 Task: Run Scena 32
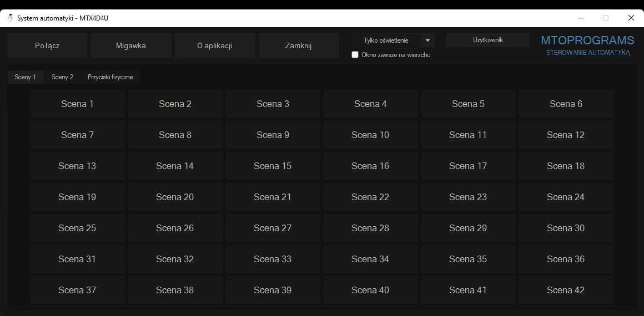(x=175, y=259)
